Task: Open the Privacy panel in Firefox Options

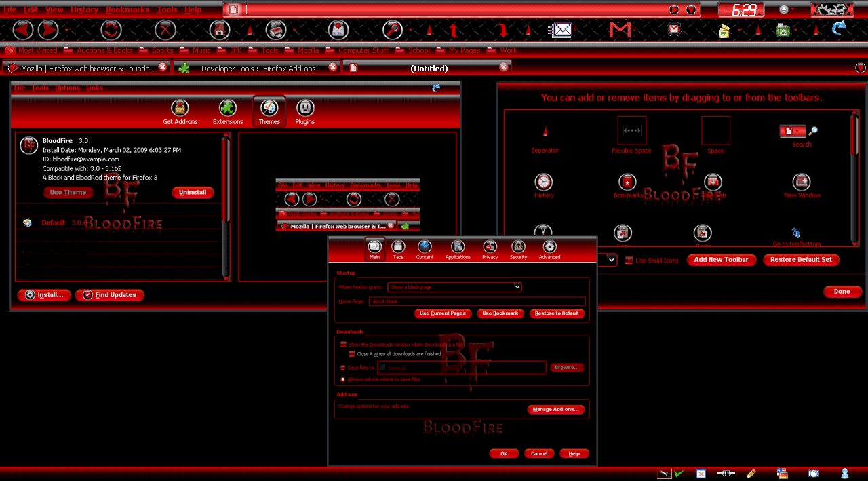Action: coord(489,249)
